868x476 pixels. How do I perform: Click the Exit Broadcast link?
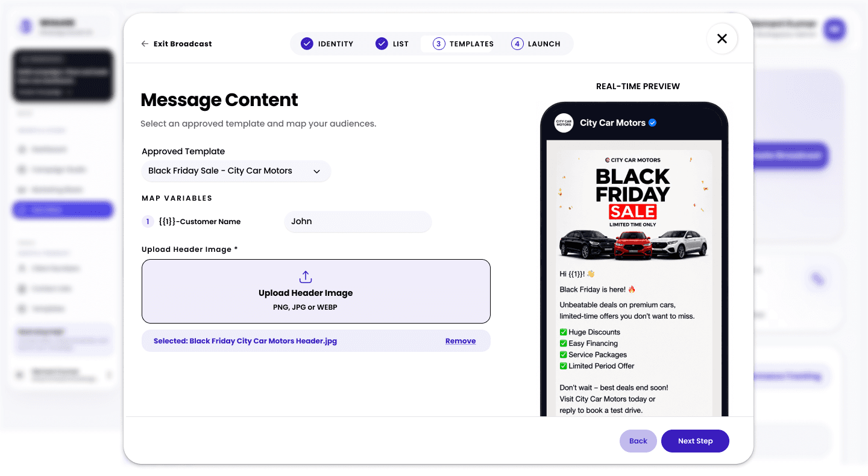(177, 44)
